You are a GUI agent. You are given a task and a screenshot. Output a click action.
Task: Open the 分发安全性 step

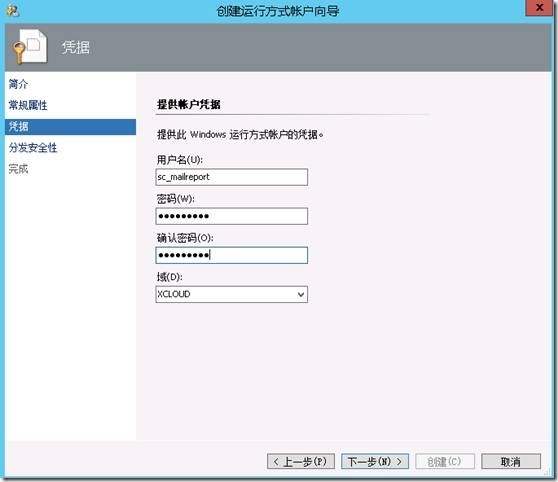33,147
